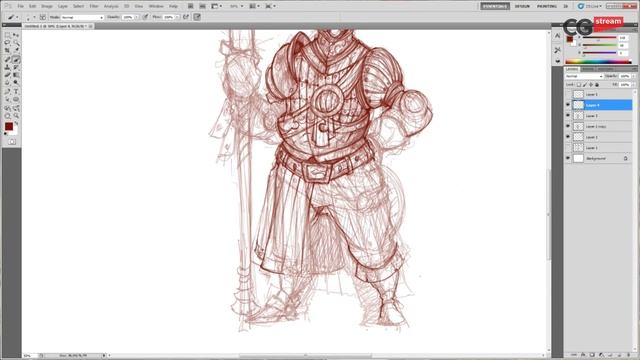The width and height of the screenshot is (640, 360).
Task: Toggle Quick Mask mode
Action: (12, 142)
